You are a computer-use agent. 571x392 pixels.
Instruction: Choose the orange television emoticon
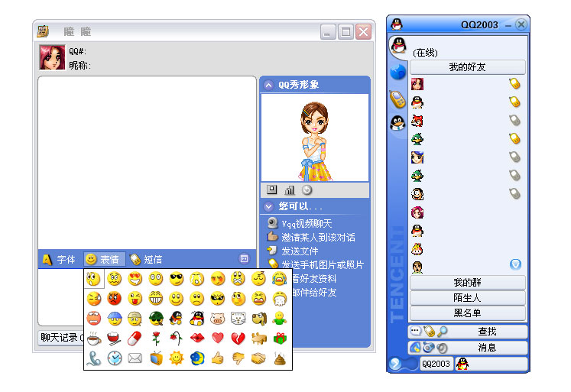pos(156,358)
